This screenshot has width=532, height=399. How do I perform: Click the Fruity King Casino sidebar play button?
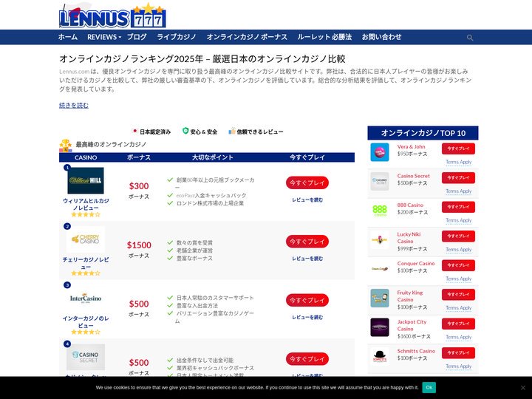point(458,295)
